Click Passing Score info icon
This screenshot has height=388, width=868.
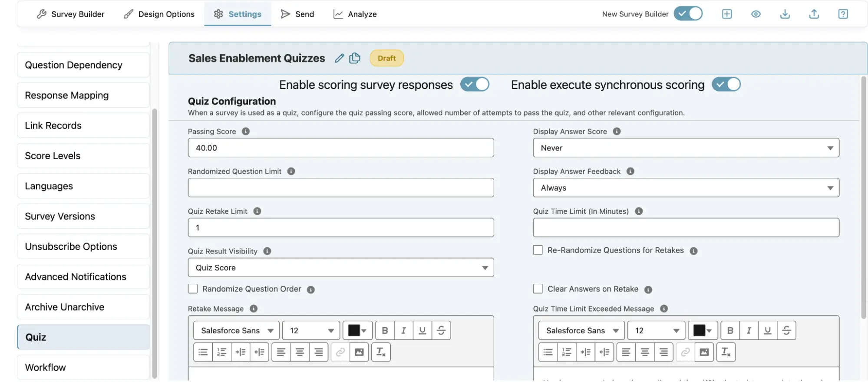click(x=246, y=132)
